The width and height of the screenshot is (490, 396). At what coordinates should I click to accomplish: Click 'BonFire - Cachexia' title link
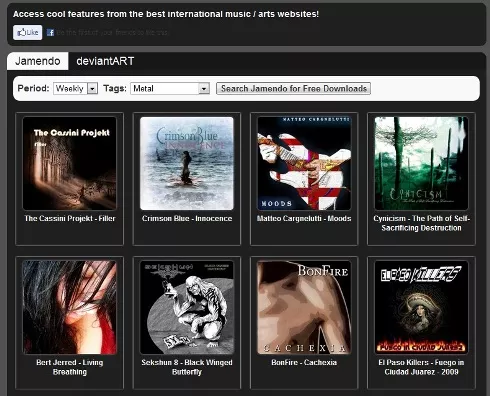(304, 362)
